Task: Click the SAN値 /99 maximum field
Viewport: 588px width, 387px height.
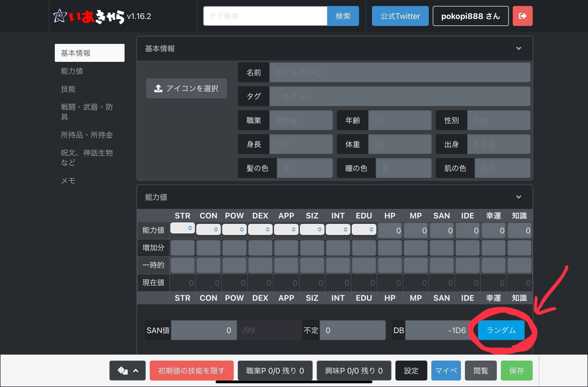Action: click(269, 330)
